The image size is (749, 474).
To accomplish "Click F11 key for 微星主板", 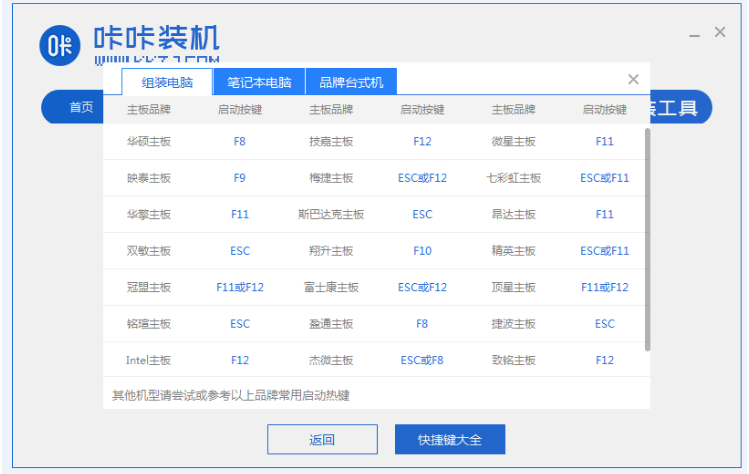I will click(x=604, y=142).
